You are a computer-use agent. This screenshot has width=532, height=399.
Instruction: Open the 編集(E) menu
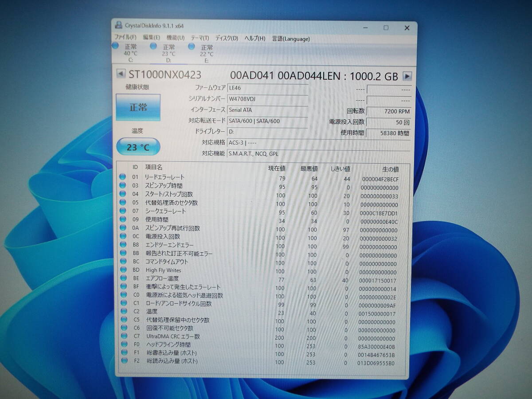tap(152, 38)
